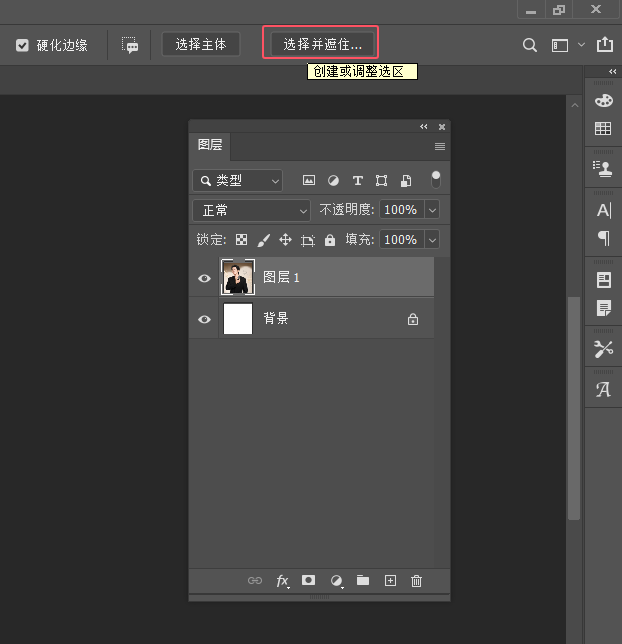Expand the workspace switcher dropdown arrow
Screen dimensions: 622x644
tap(581, 44)
